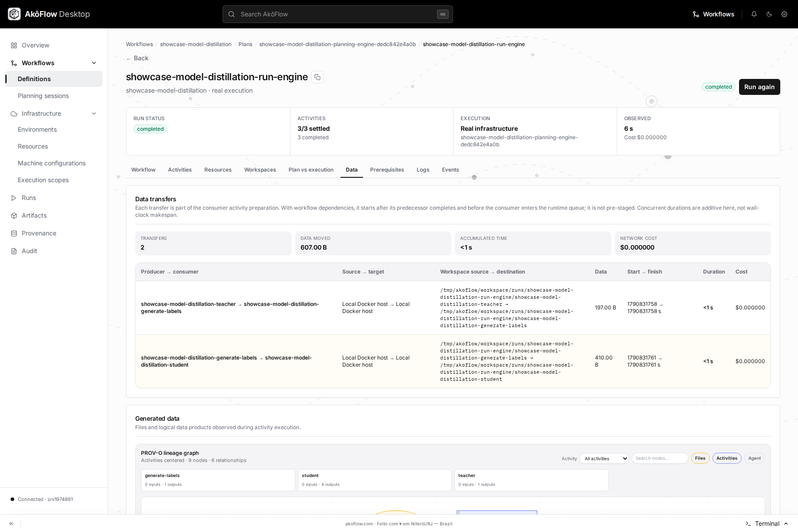Screen dimensions: 798x532
Task: Click the Workflows branch icon in sidebar
Action: click(14, 63)
